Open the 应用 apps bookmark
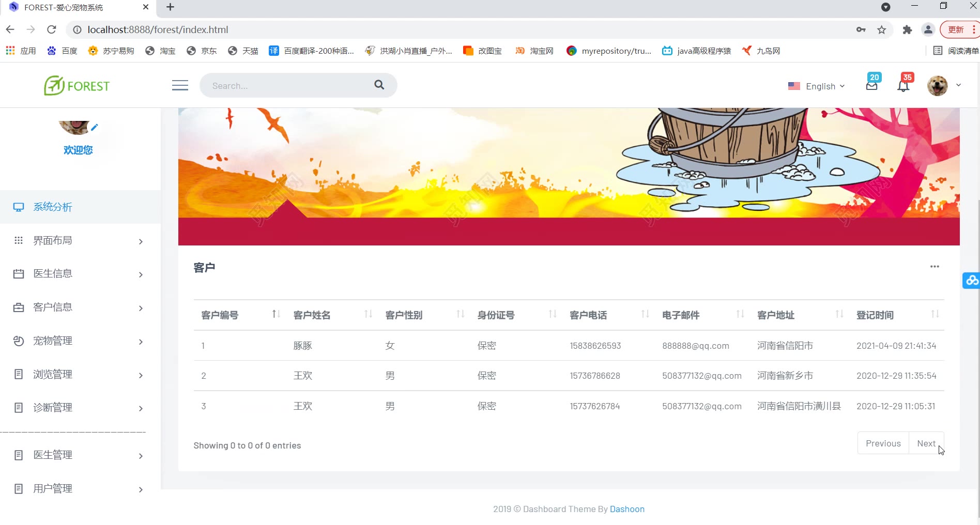This screenshot has height=525, width=980. click(21, 51)
